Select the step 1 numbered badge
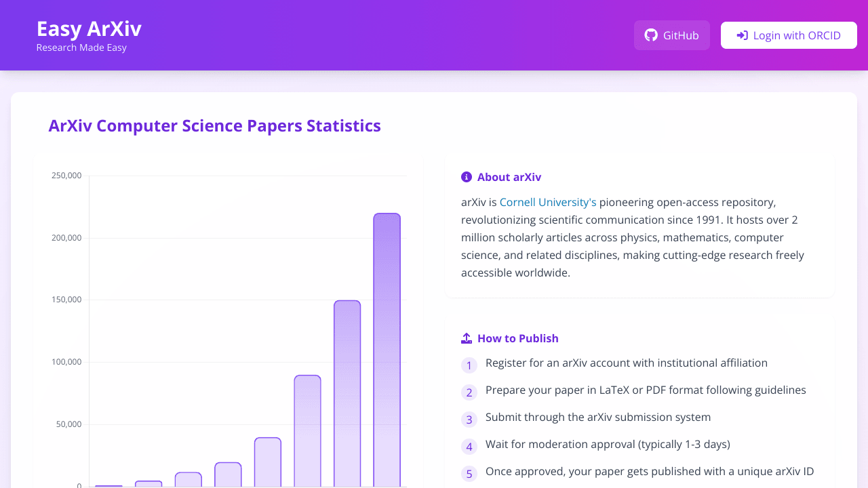This screenshot has height=488, width=868. point(469,365)
